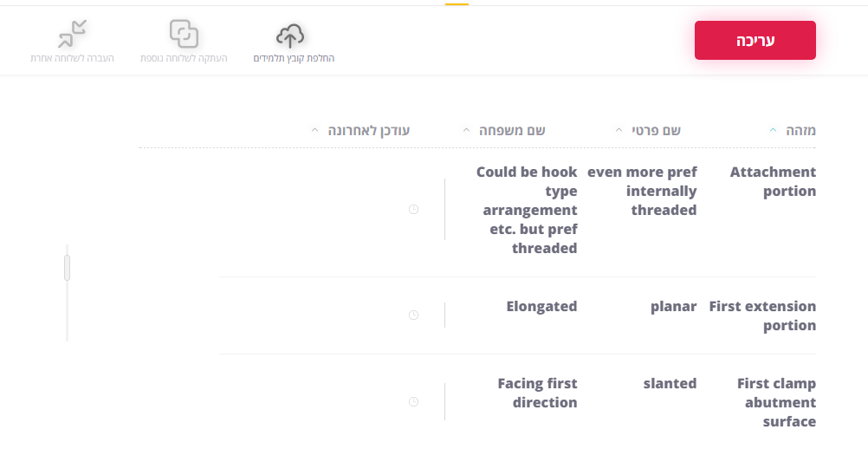Click the even more pref internally threaded cell
The image size is (868, 475).
pyautogui.click(x=642, y=191)
